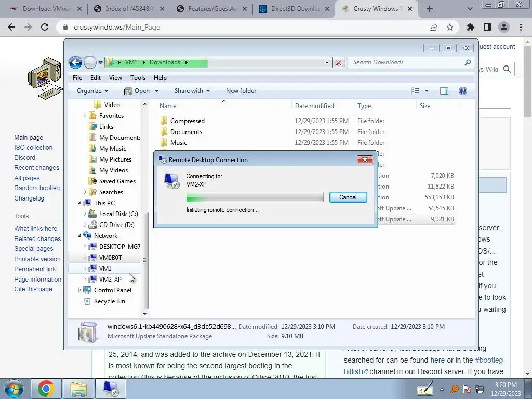Cancel the Remote Desktop connection
Image resolution: width=532 pixels, height=399 pixels.
point(348,197)
